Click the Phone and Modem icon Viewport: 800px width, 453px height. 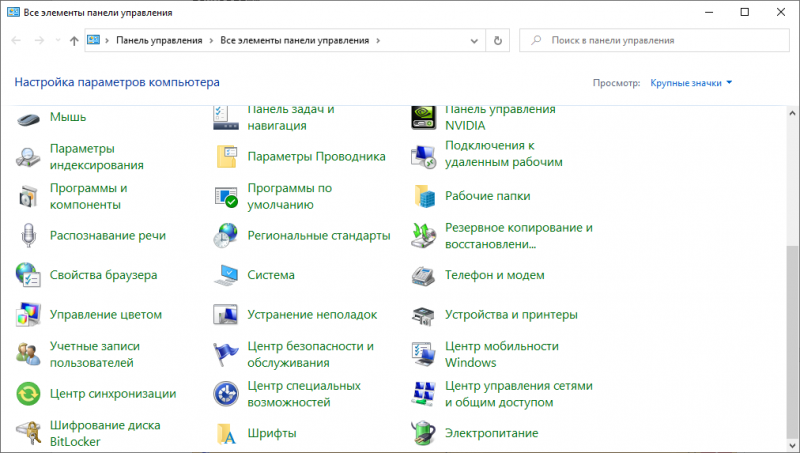[423, 275]
